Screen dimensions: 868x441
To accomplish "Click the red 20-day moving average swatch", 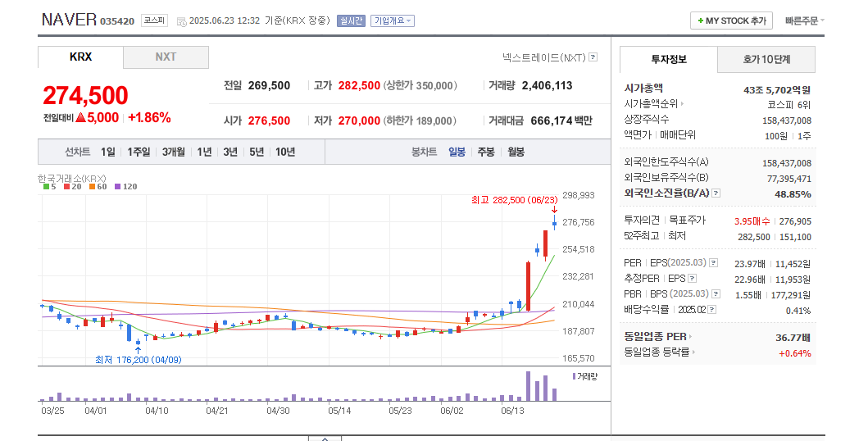I will coord(66,186).
